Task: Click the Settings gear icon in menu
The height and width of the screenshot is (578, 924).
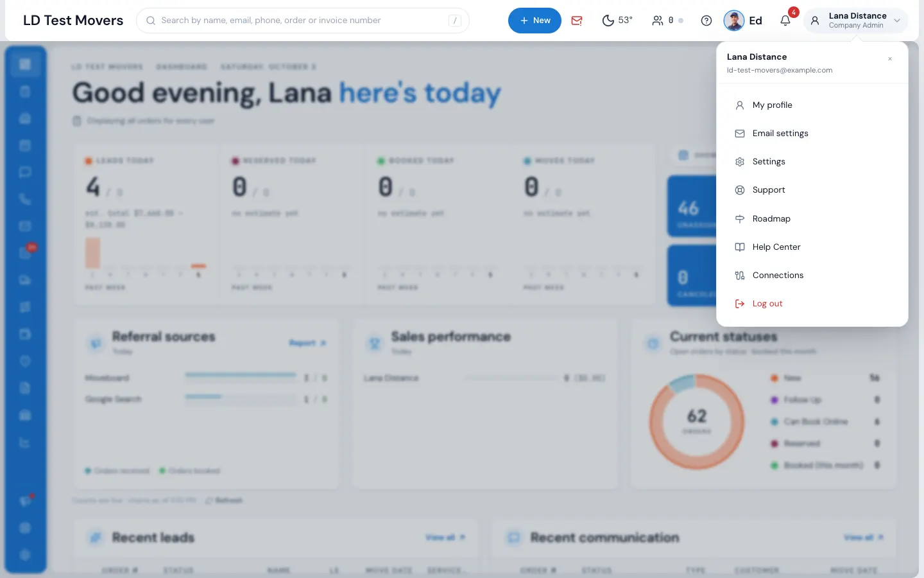Action: 740,162
